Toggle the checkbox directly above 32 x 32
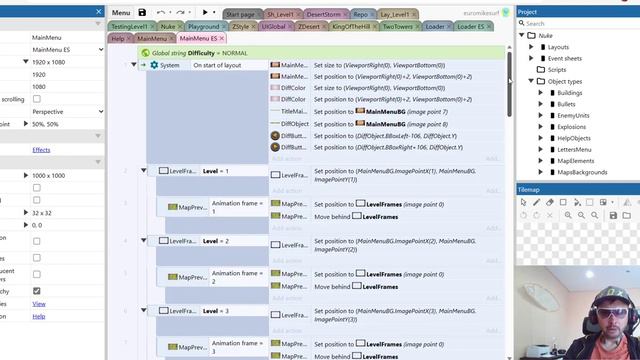The image size is (640, 360). [37, 200]
